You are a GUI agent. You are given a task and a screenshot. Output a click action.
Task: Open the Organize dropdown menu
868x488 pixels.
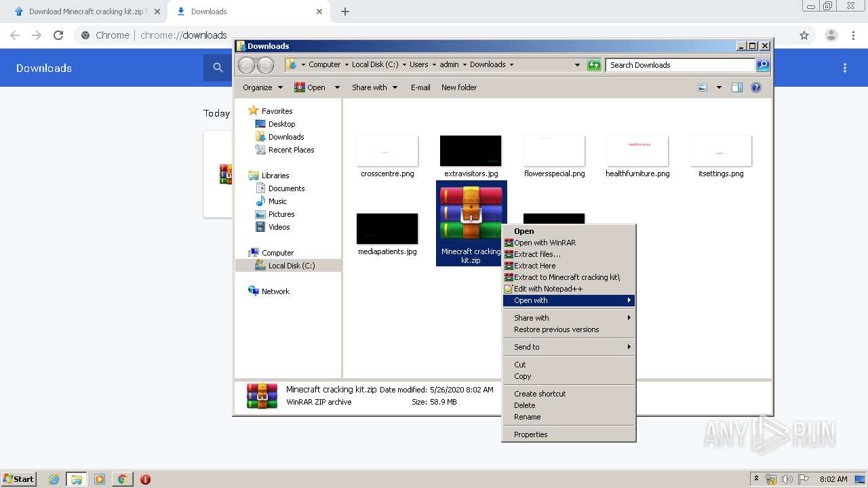point(262,87)
